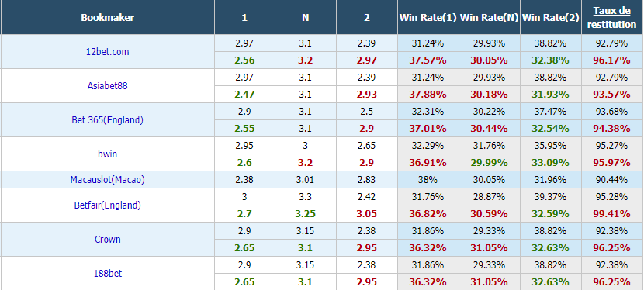Click the Crown bookmaker link
Screen dimensions: 644x290
(108, 239)
